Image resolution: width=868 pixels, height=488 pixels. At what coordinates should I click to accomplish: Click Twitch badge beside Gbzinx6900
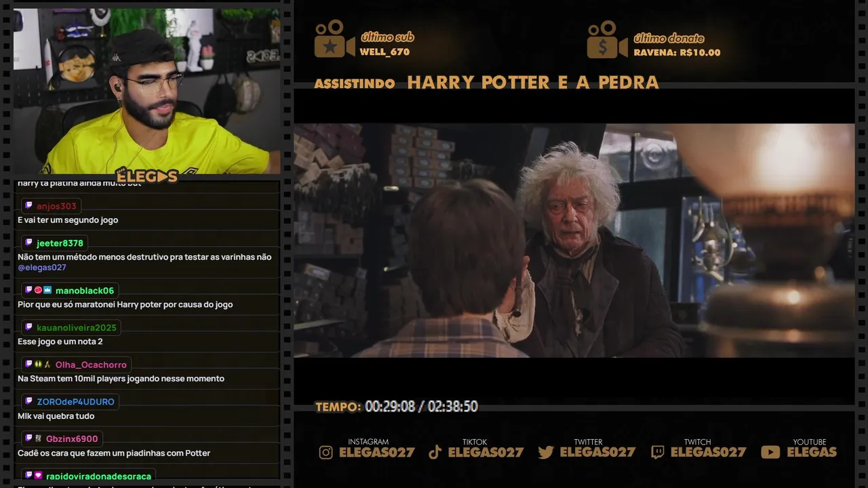coord(29,439)
